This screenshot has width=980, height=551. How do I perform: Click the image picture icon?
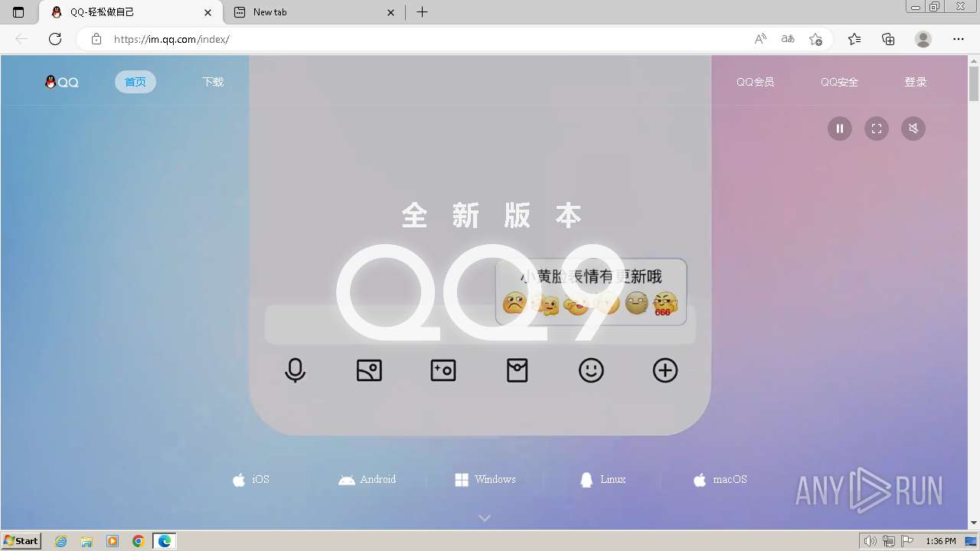point(369,370)
